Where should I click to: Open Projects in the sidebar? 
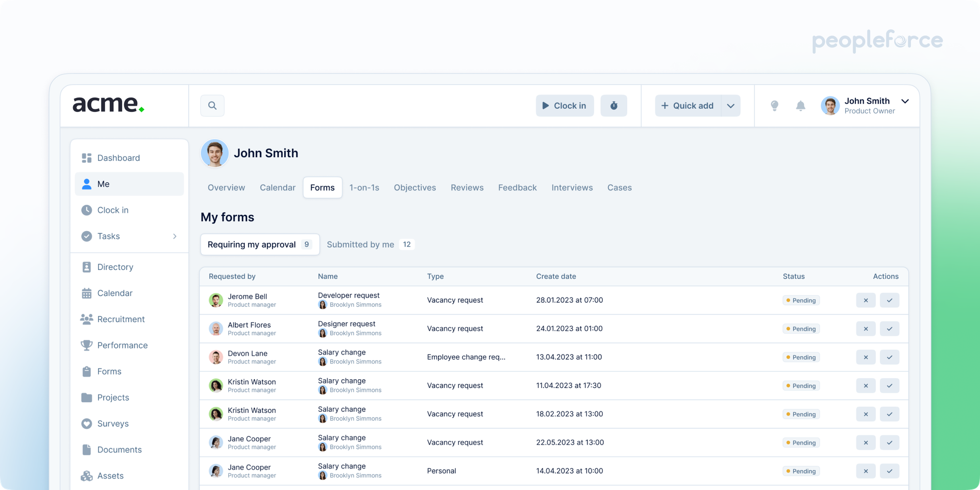coord(129,397)
